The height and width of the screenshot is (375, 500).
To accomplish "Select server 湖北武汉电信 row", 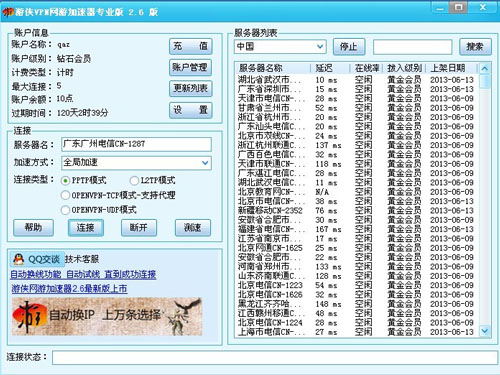I will coord(357,183).
